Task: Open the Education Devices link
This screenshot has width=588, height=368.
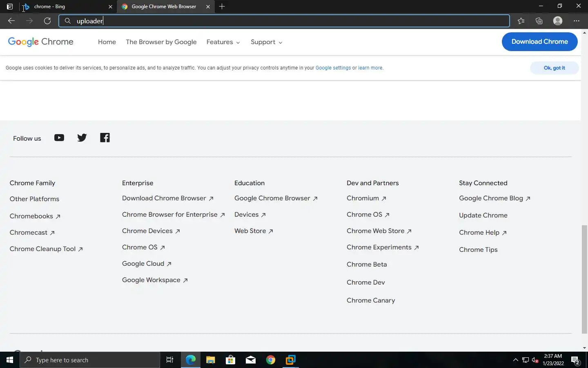Action: [250, 215]
